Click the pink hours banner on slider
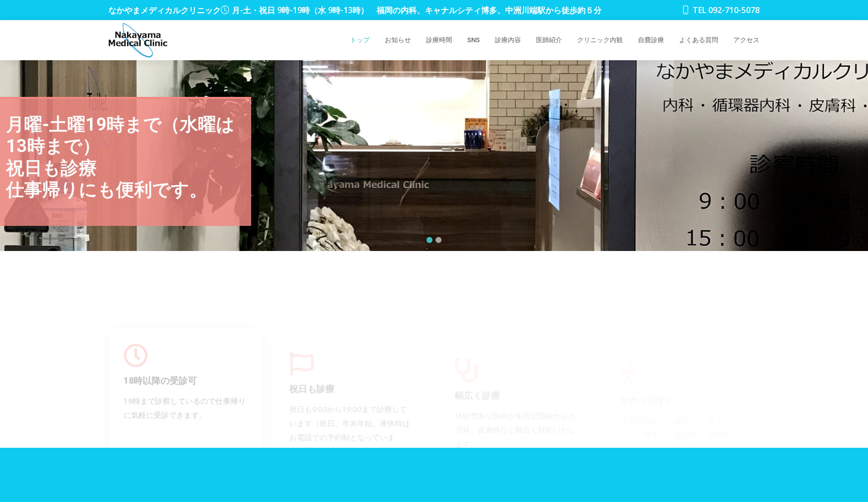Viewport: 868px width, 502px height. pos(126,161)
